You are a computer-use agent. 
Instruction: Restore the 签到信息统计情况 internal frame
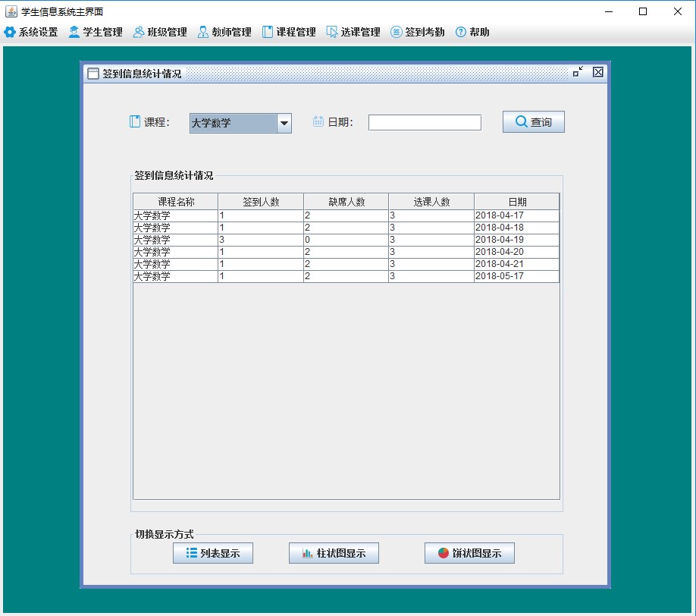[x=578, y=71]
